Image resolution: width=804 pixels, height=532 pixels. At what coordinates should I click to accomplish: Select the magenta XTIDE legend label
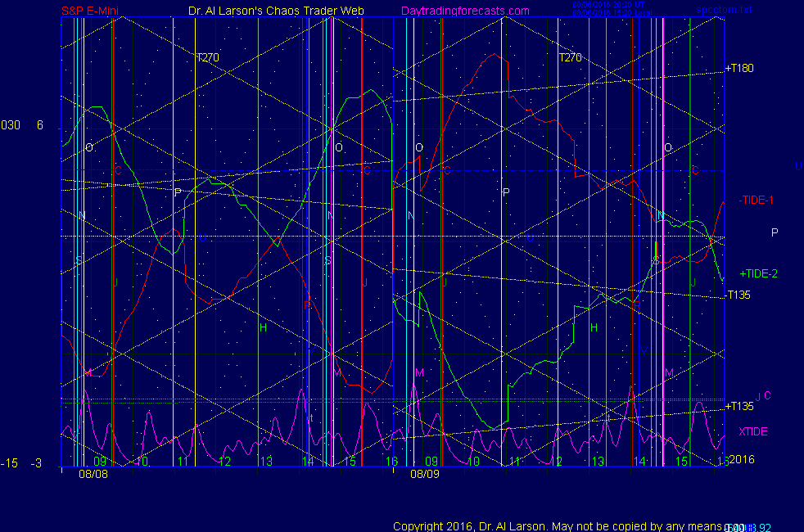point(753,431)
